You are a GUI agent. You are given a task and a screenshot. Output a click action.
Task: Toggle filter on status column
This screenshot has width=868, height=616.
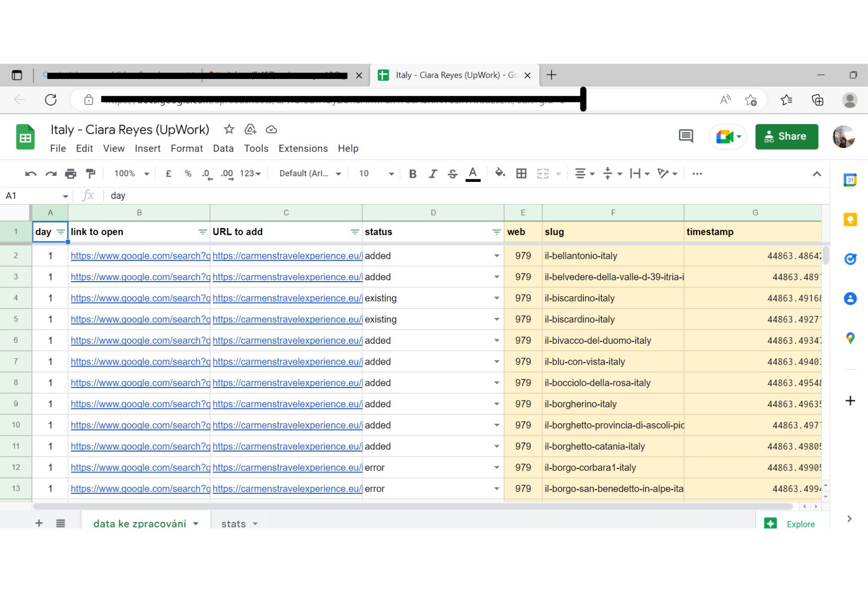(x=496, y=232)
